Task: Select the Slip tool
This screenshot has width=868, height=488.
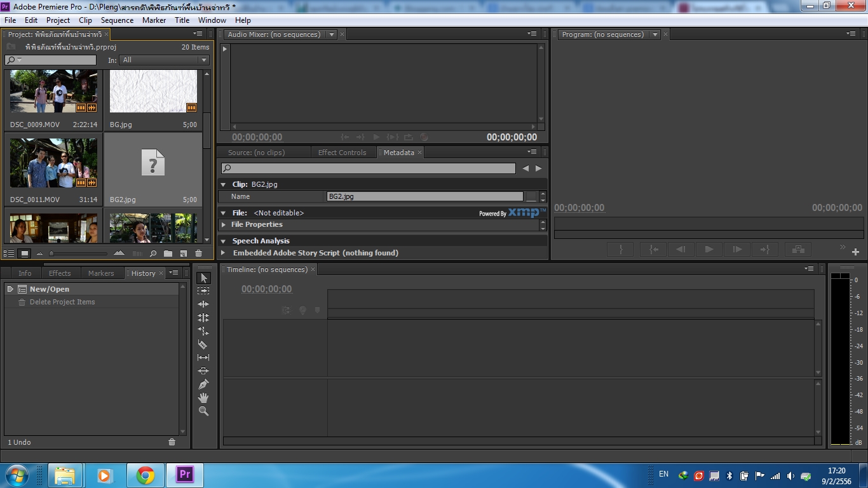Action: click(x=203, y=358)
